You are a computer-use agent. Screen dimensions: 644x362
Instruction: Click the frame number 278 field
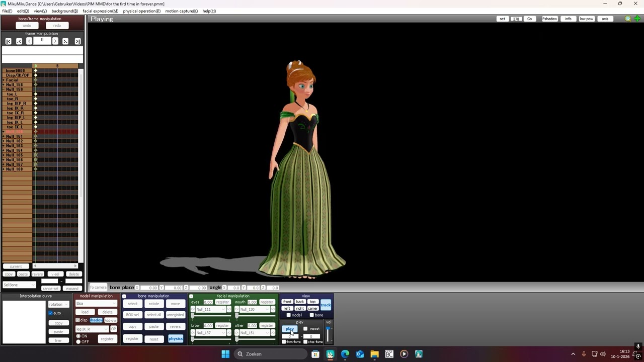click(516, 19)
